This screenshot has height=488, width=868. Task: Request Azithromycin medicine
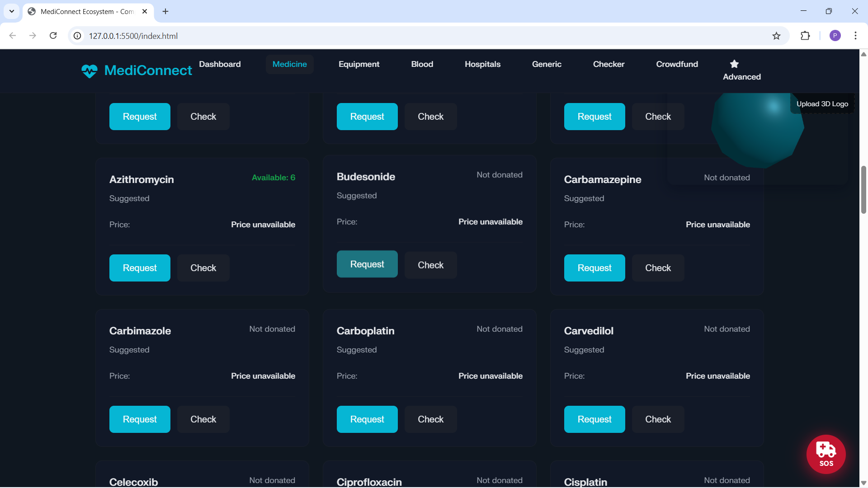click(140, 268)
